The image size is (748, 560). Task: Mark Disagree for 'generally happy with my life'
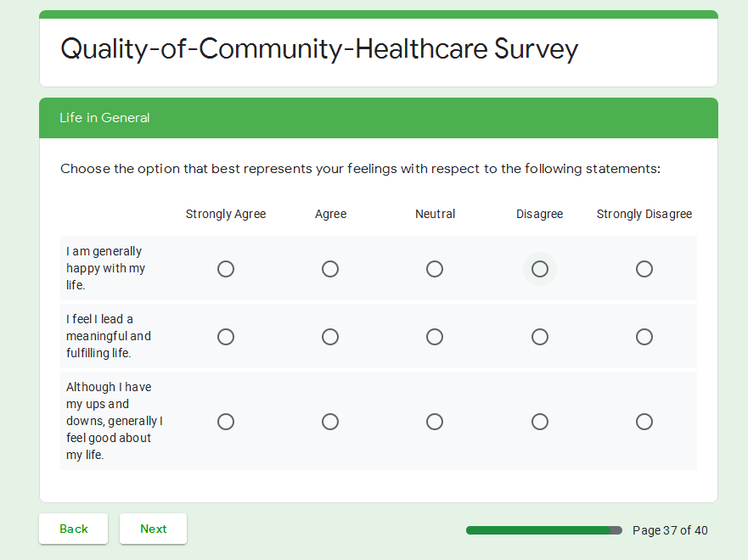(540, 269)
